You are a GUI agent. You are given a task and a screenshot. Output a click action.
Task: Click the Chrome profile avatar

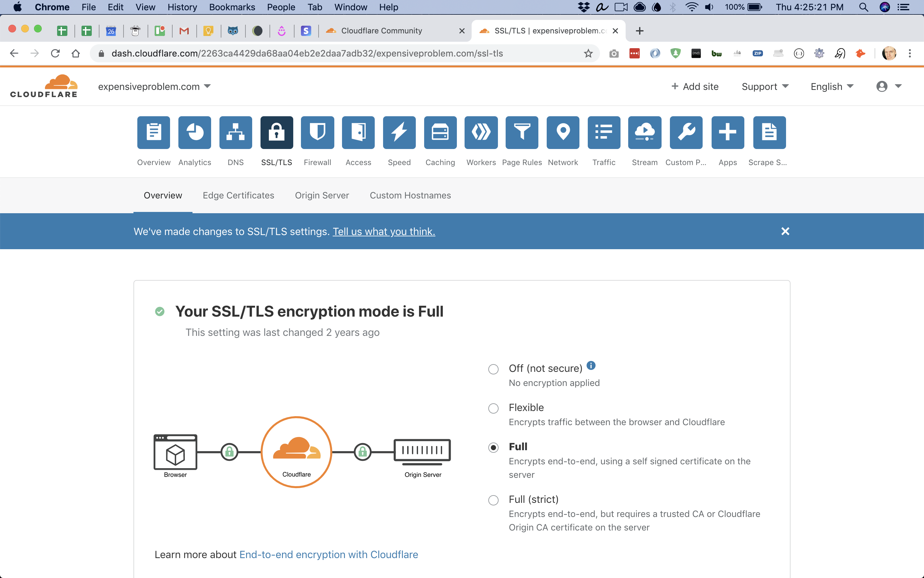(x=889, y=54)
